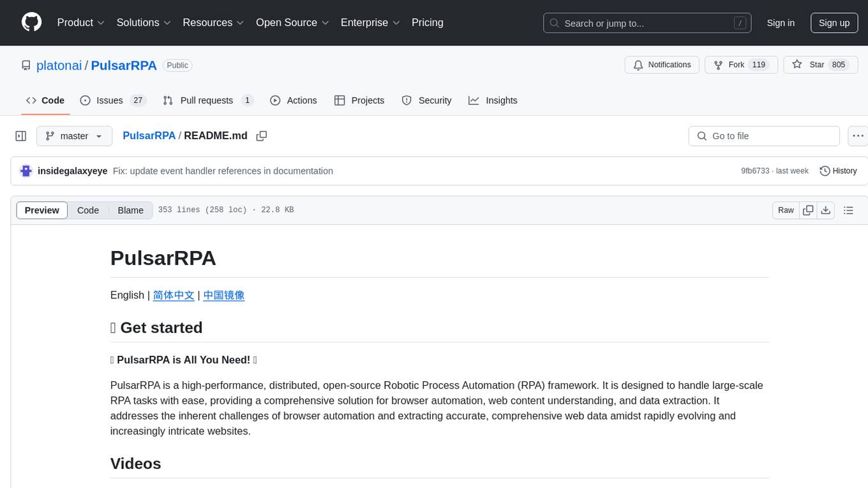Open the master branch dropdown
Viewport: 868px width, 488px height.
(75, 136)
